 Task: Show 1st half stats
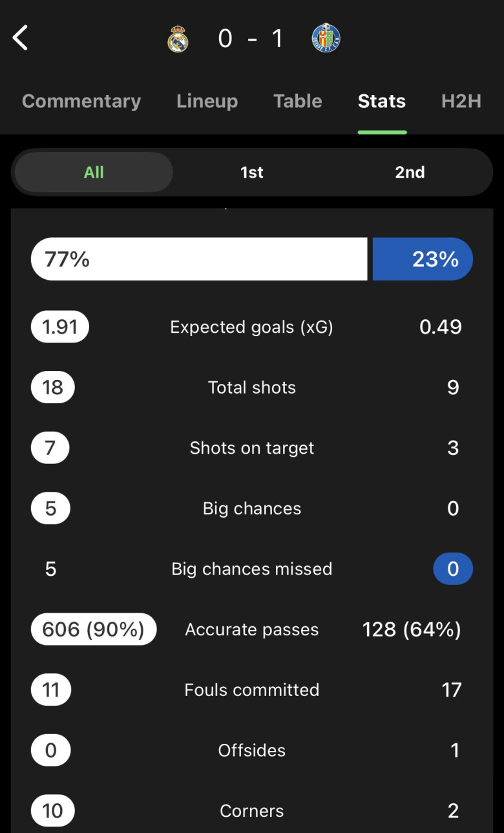point(252,173)
